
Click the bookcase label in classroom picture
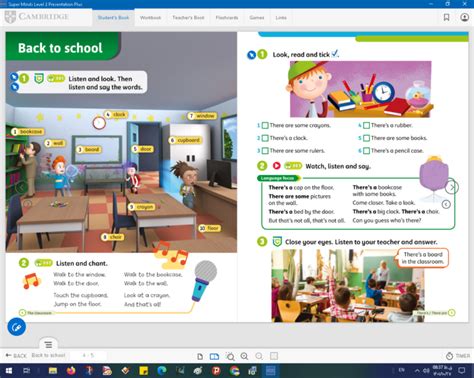(x=27, y=132)
